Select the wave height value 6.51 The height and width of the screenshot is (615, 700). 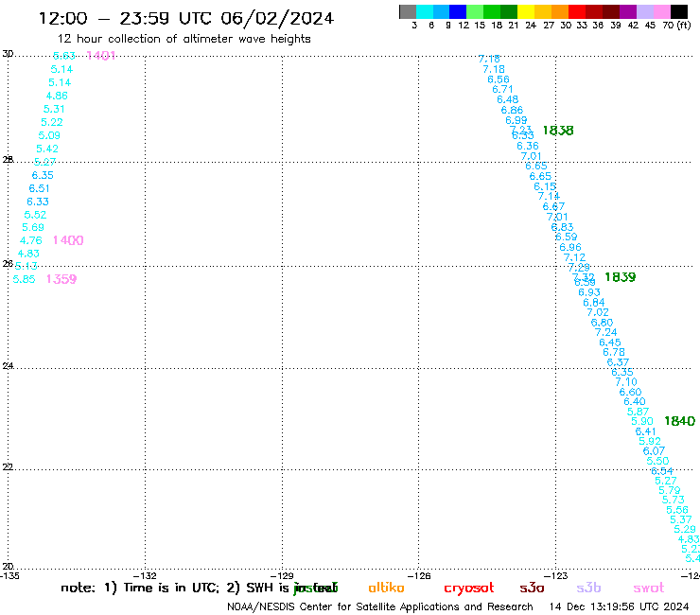[40, 188]
